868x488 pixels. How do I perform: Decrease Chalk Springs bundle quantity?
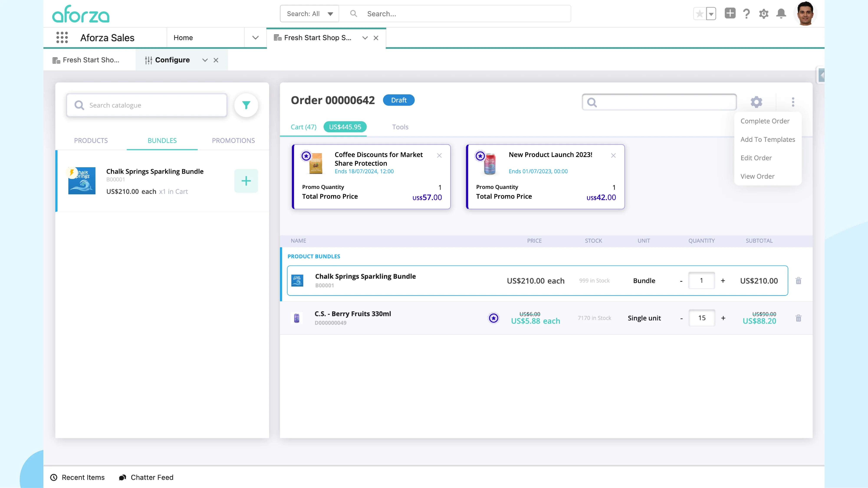click(x=681, y=281)
